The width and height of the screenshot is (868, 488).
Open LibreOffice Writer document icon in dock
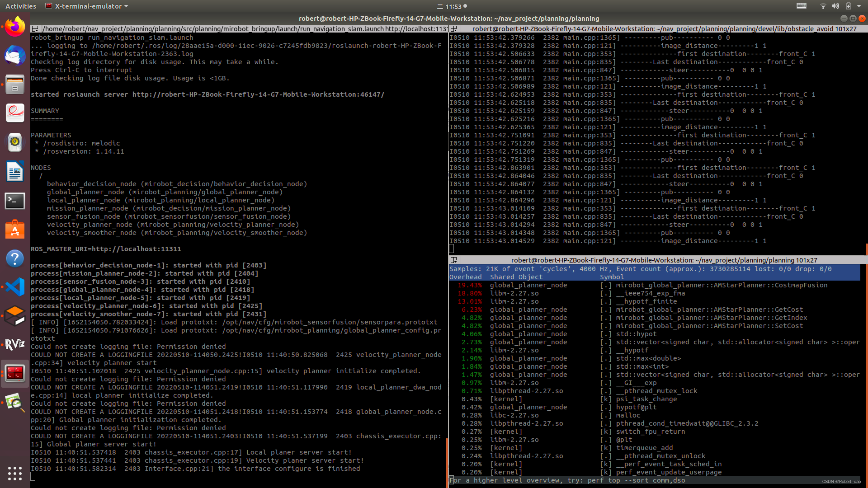coord(15,172)
